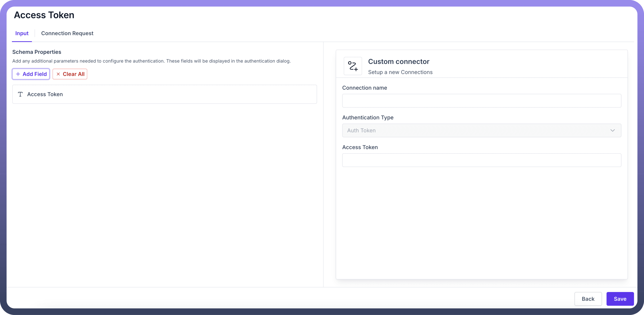The width and height of the screenshot is (644, 315).
Task: Click the Custom connector logo icon
Action: tap(353, 66)
